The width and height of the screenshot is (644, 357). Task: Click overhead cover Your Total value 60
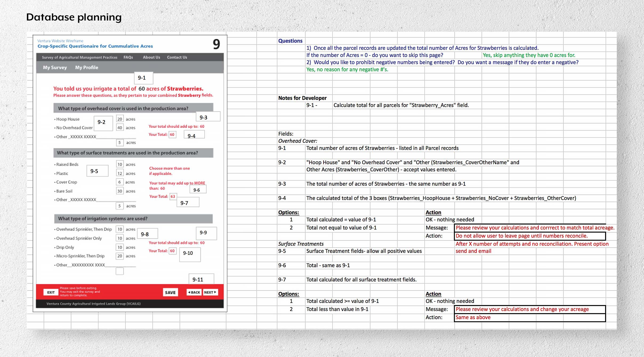pos(172,134)
